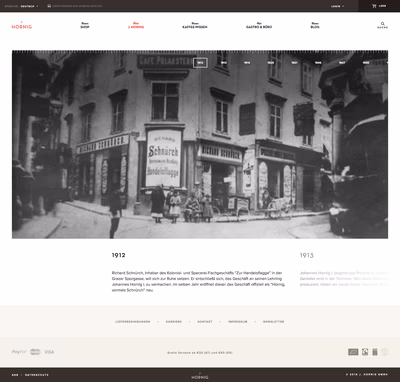The image size is (400, 382).
Task: Open the AGB link in bottom bar
Action: 15,375
